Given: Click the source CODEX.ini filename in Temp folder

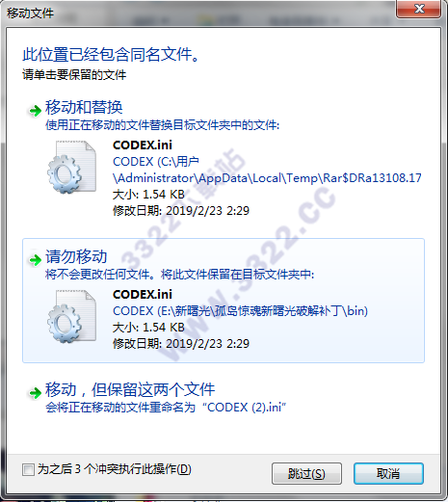Looking at the screenshot, I should [x=143, y=145].
